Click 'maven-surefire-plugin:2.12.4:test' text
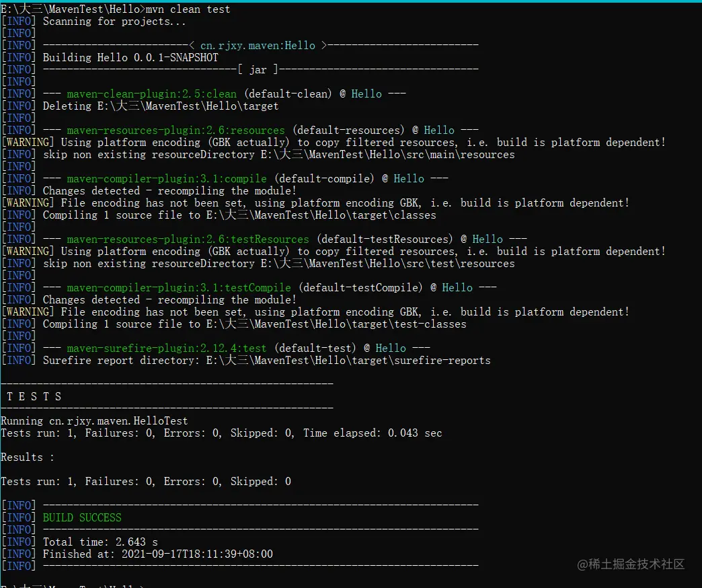This screenshot has width=702, height=588. pos(167,348)
